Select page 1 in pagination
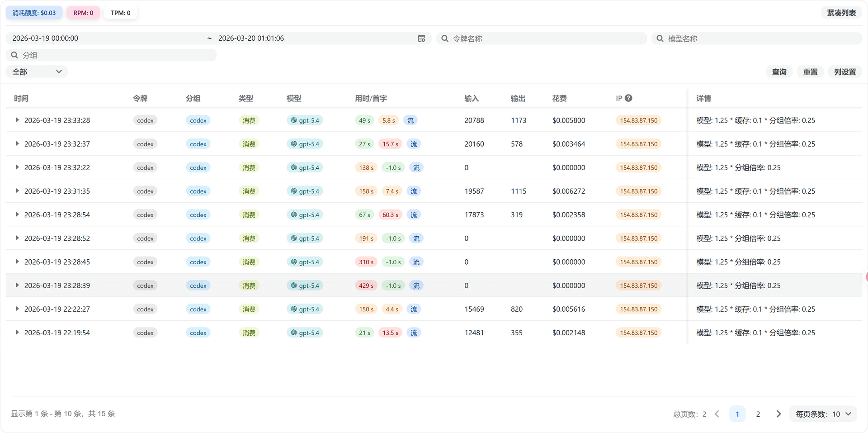The height and width of the screenshot is (433, 868). 737,414
